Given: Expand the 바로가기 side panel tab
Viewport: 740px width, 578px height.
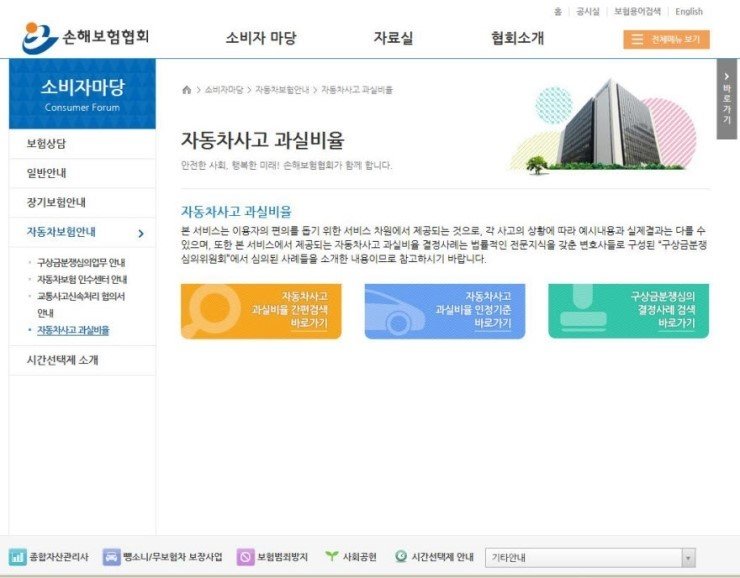Looking at the screenshot, I should click(727, 98).
